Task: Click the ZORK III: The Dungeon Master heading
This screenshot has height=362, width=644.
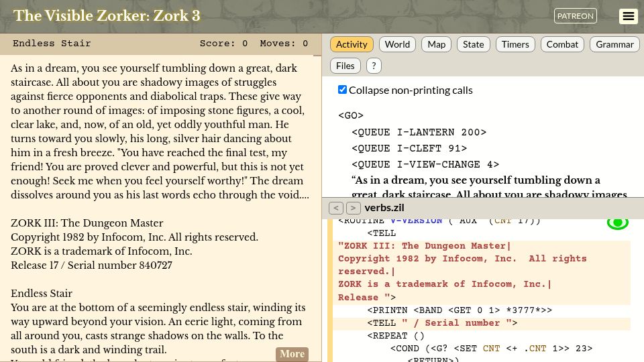Action: pyautogui.click(x=87, y=223)
